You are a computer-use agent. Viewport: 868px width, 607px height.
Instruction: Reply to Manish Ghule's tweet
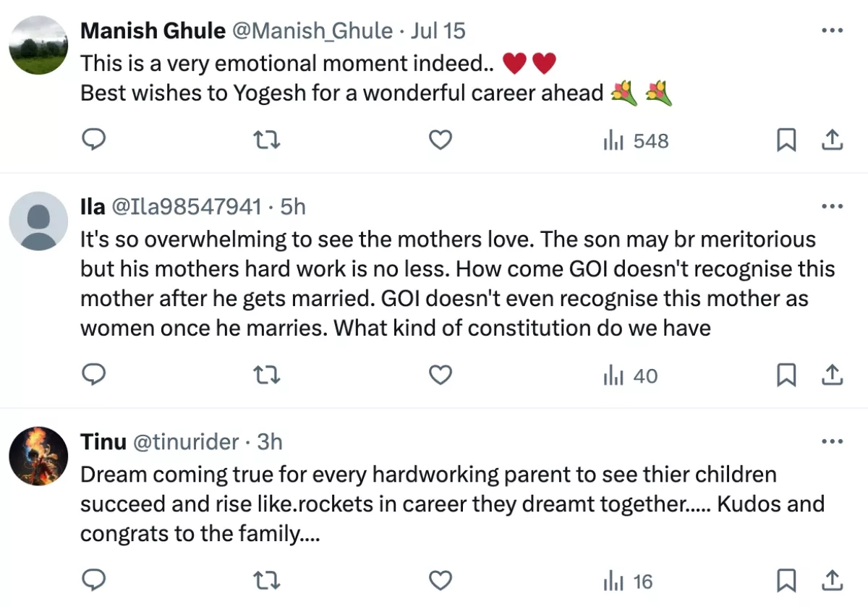click(93, 140)
